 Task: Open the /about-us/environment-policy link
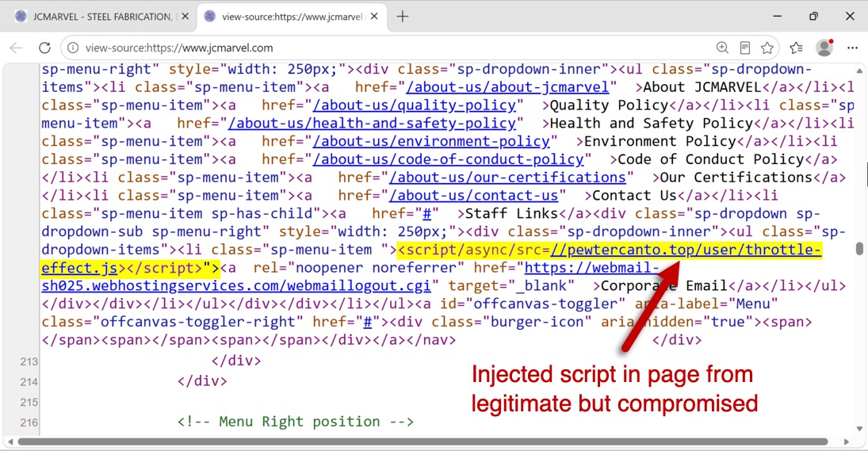pos(432,141)
